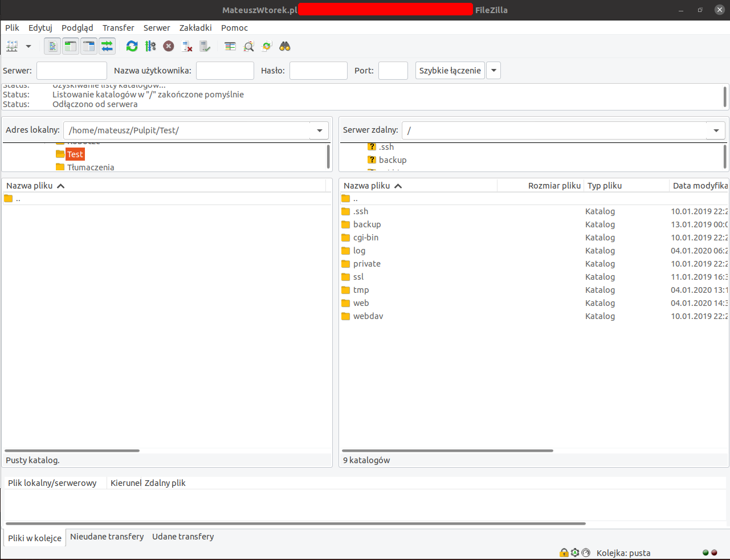Image resolution: width=730 pixels, height=560 pixels.
Task: Open the Pomoc menu
Action: click(235, 27)
